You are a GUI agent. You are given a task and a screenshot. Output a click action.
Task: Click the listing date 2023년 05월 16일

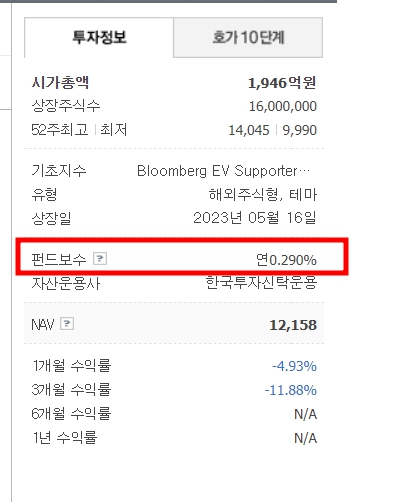255,218
